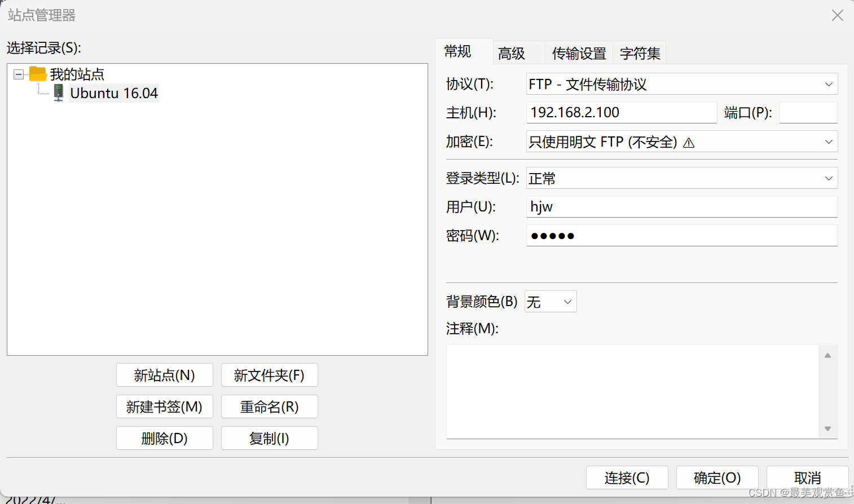854x504 pixels.
Task: Open the 加密 encryption dropdown
Action: [682, 142]
